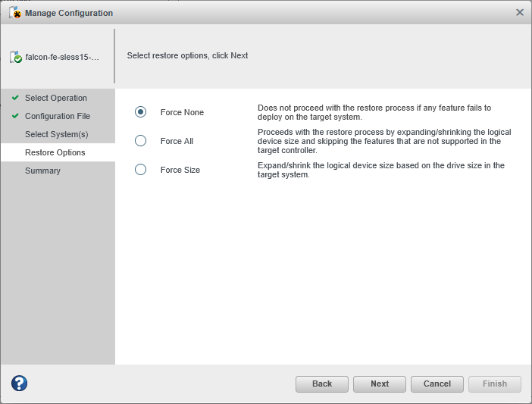Screen dimensions: 532x404
Task: Close the Manage Configuration dialog
Action: click(520, 12)
